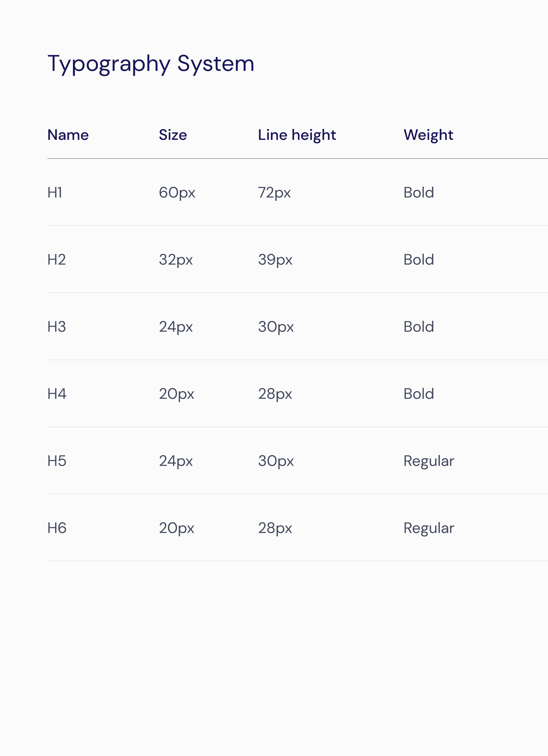Click the H1 row name

tap(55, 193)
